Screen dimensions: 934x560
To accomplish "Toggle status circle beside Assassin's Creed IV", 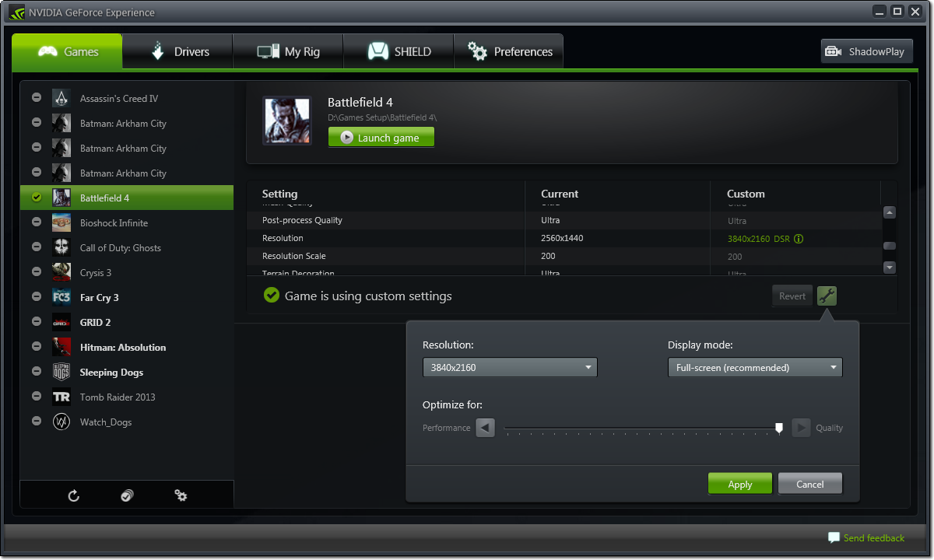I will point(37,98).
